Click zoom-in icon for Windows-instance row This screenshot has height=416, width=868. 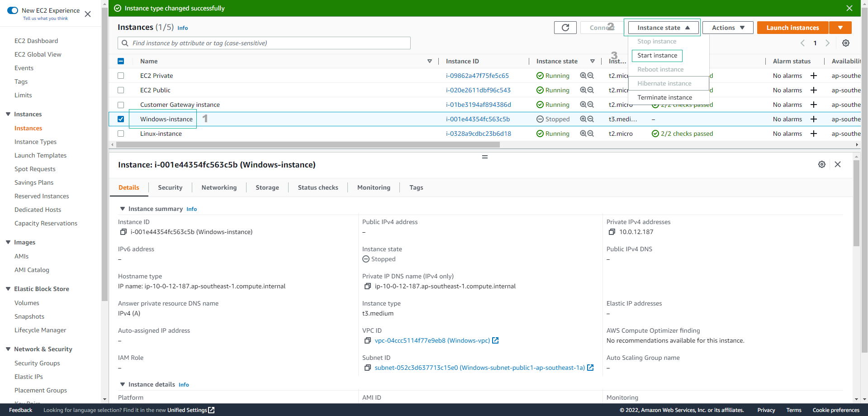583,119
